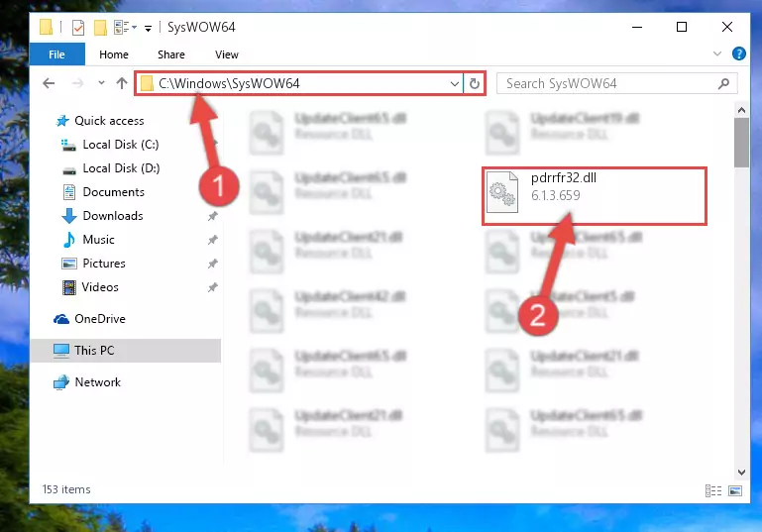The height and width of the screenshot is (532, 762).
Task: Click the scrollbar up arrow
Action: pyautogui.click(x=741, y=110)
